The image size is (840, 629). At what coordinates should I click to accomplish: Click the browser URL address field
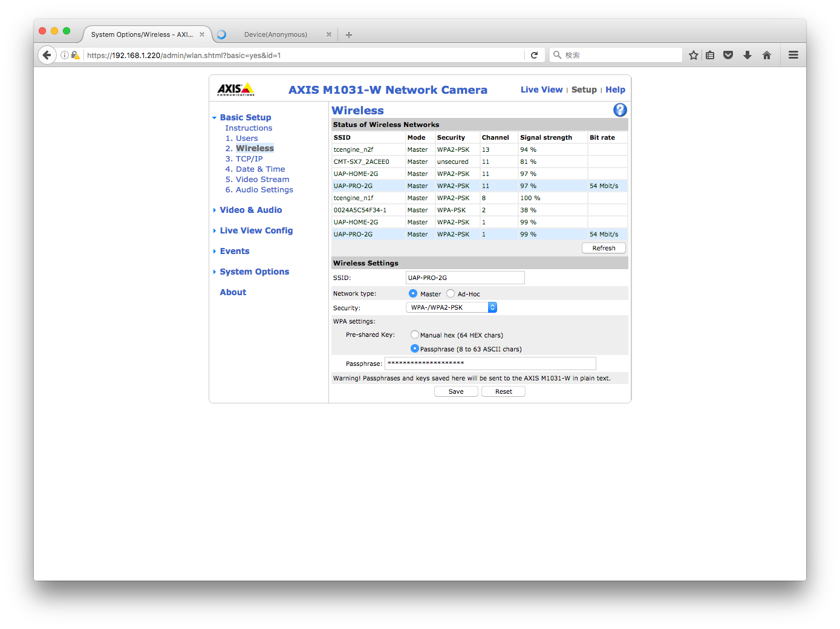pos(304,55)
